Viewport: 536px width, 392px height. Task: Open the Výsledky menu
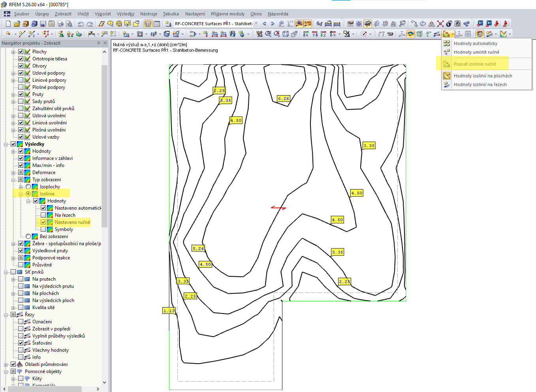coord(126,14)
